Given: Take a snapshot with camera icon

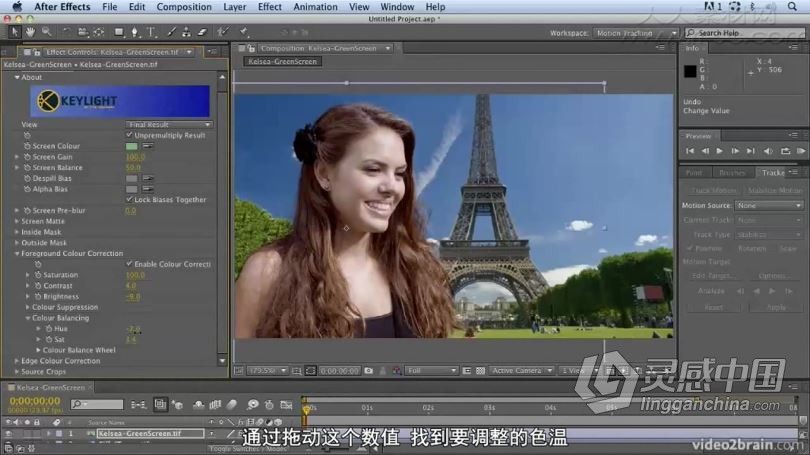Looking at the screenshot, I should (369, 371).
